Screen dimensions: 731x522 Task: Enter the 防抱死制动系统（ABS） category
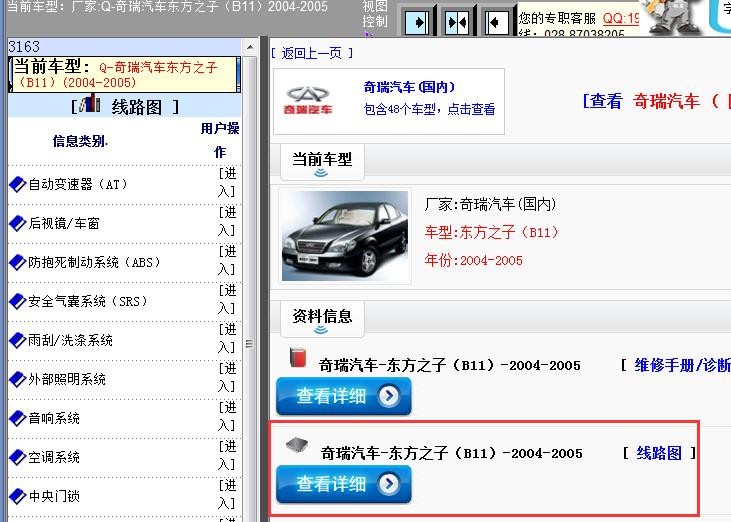click(228, 260)
